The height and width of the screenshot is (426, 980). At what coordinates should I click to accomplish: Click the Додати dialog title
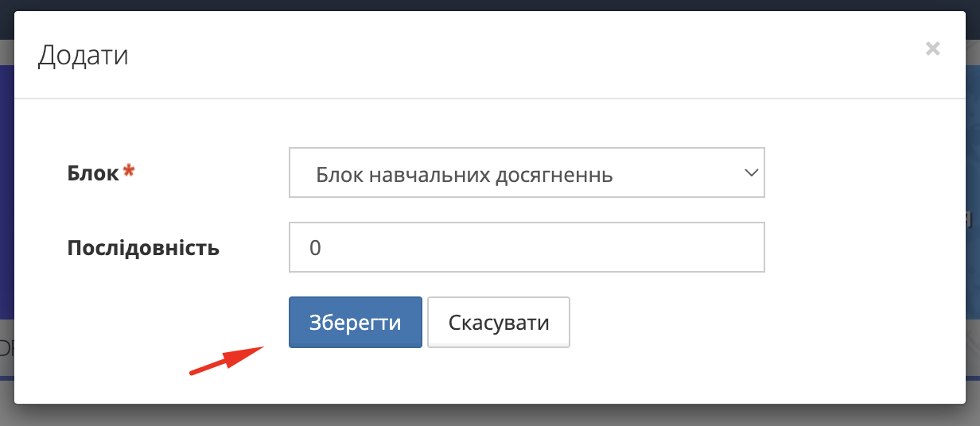pos(84,56)
